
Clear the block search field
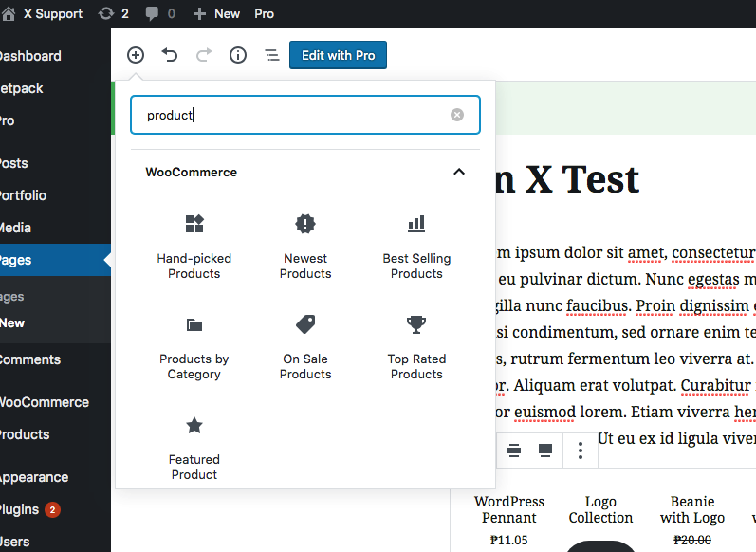457,115
